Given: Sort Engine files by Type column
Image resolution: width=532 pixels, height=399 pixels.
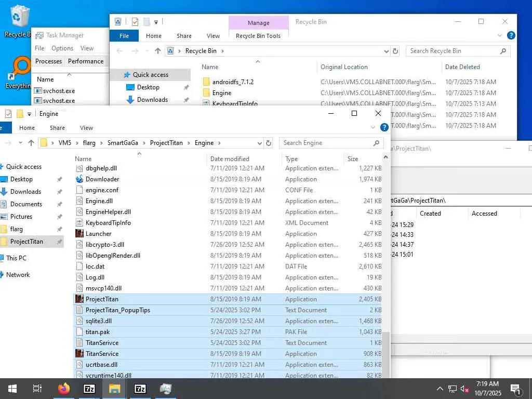Looking at the screenshot, I should click(312, 158).
